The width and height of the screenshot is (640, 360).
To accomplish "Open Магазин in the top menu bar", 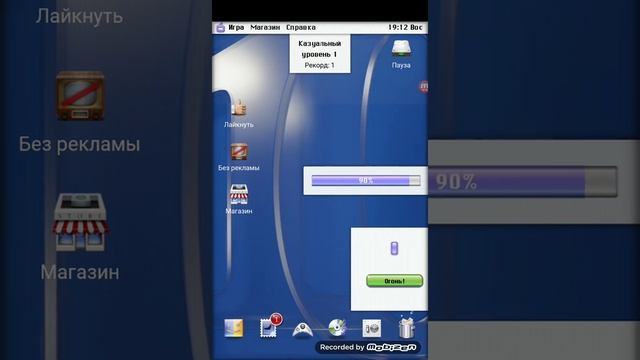I will 265,27.
